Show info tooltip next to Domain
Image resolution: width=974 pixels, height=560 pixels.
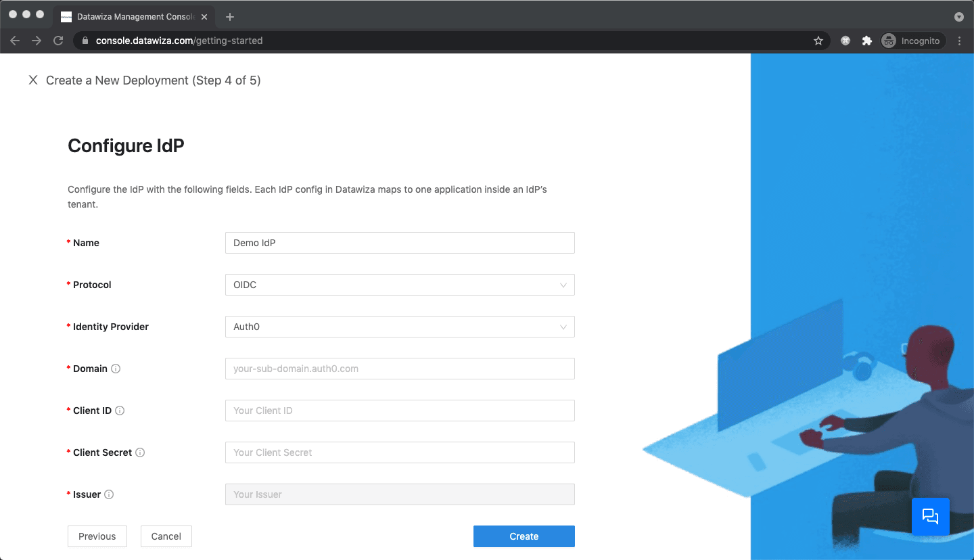[x=116, y=369]
